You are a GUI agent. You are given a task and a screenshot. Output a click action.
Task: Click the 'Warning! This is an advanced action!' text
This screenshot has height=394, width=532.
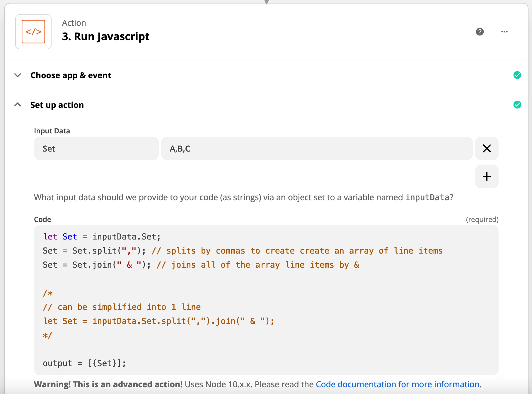tap(108, 384)
